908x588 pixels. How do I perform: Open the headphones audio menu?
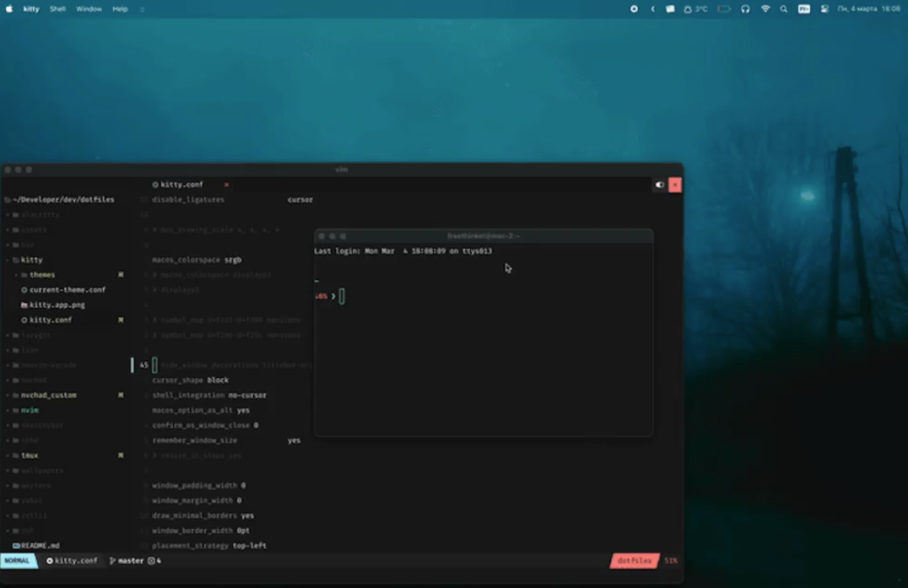pos(745,8)
